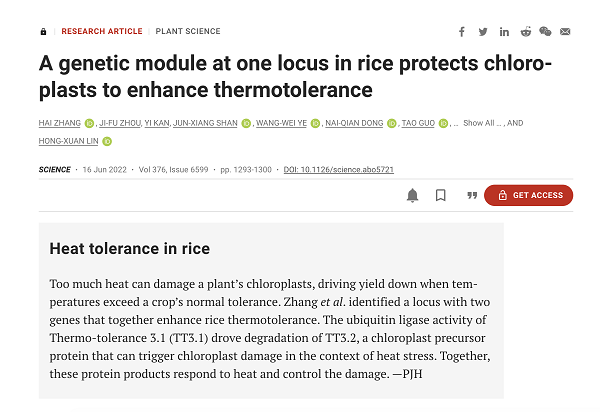Screen dimensions: 600x412
Task: Open author Jun-Xiang Shan's profile
Action: coord(205,123)
